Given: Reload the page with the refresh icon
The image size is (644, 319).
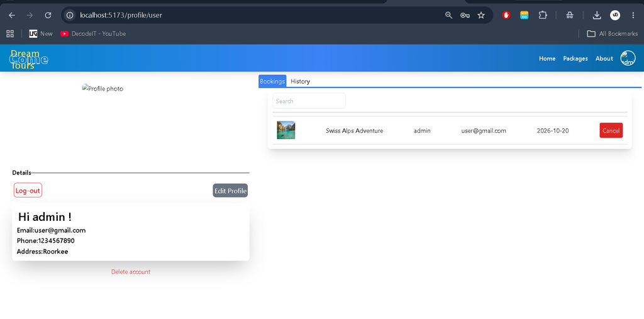Looking at the screenshot, I should (x=48, y=15).
